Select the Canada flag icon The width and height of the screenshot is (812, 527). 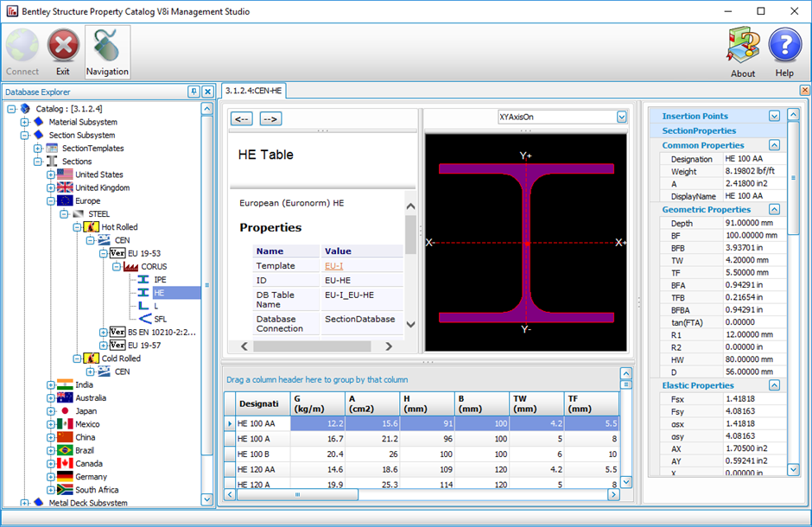65,463
